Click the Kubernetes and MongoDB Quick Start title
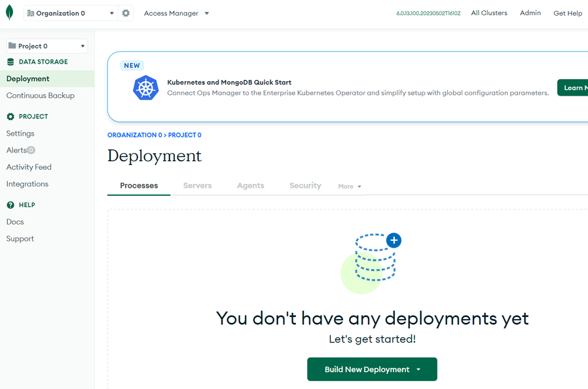Viewport: 588px width, 389px height. click(x=229, y=83)
